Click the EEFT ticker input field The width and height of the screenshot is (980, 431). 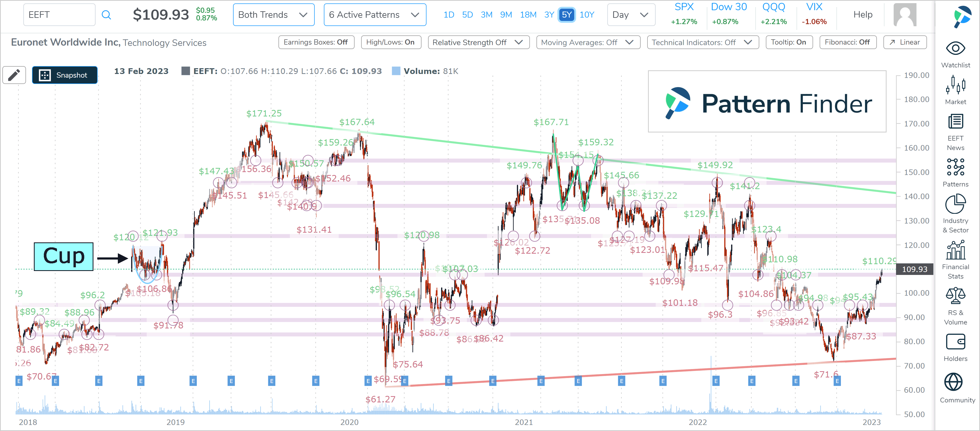(59, 15)
